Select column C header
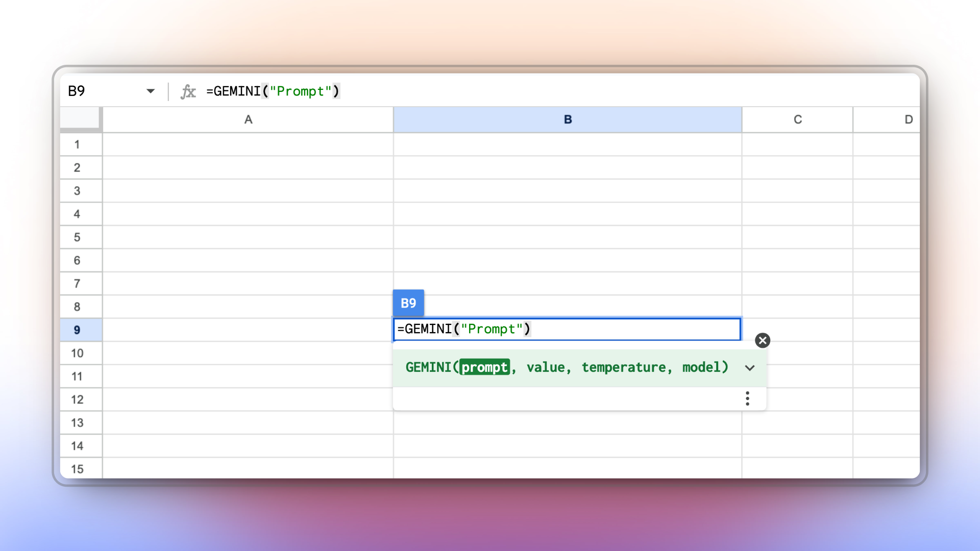This screenshot has width=980, height=551. [797, 119]
